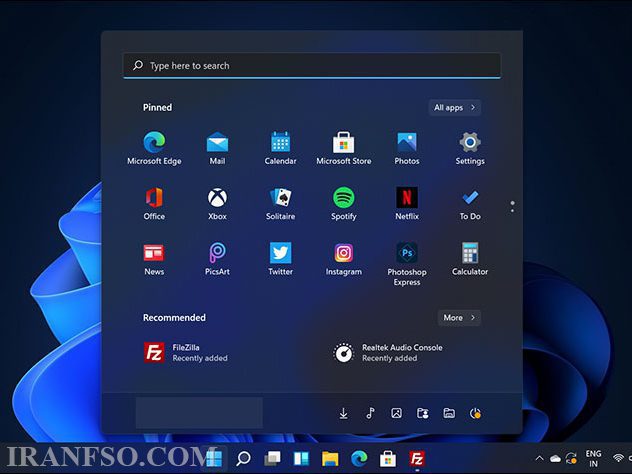Launch the Mail app
632x474 pixels.
pos(217,148)
